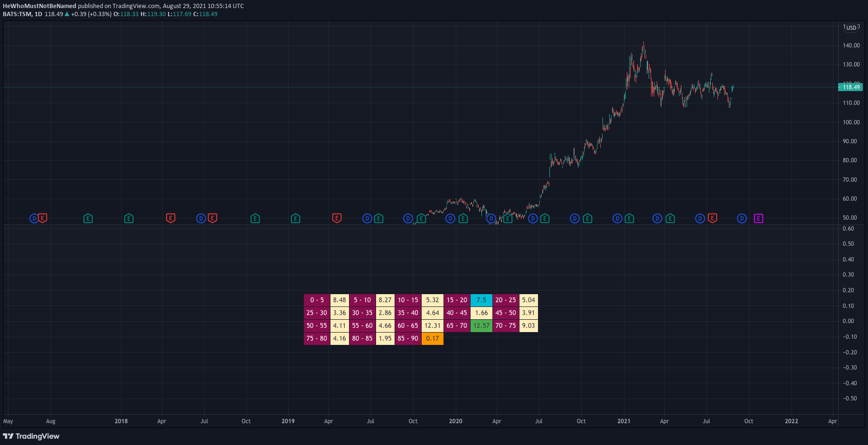Screen dimensions: 868x445
Task: Click the September 2021 dividend D marker
Action: pyautogui.click(x=742, y=219)
